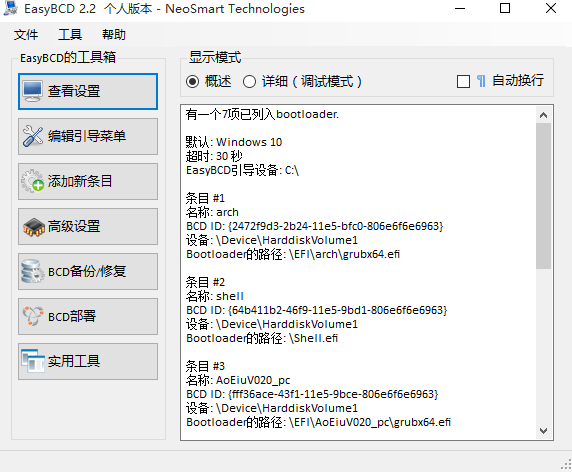Open the 工具 menu
This screenshot has width=572, height=472.
[70, 35]
